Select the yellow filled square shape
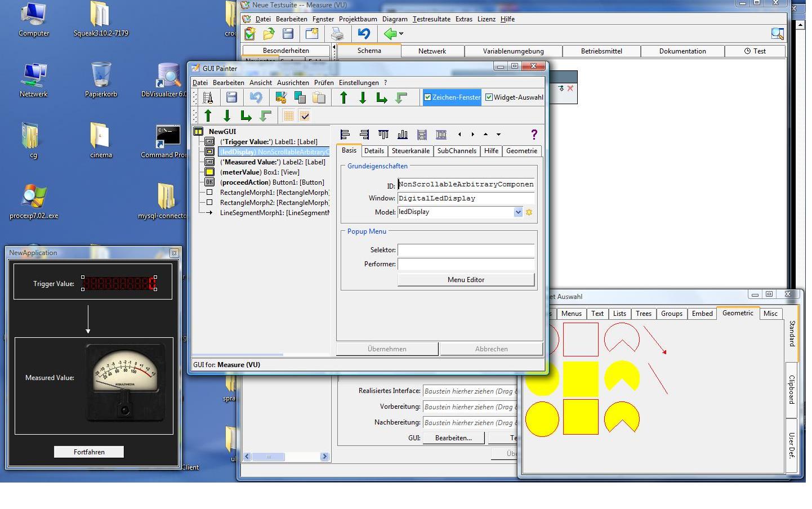 (581, 378)
